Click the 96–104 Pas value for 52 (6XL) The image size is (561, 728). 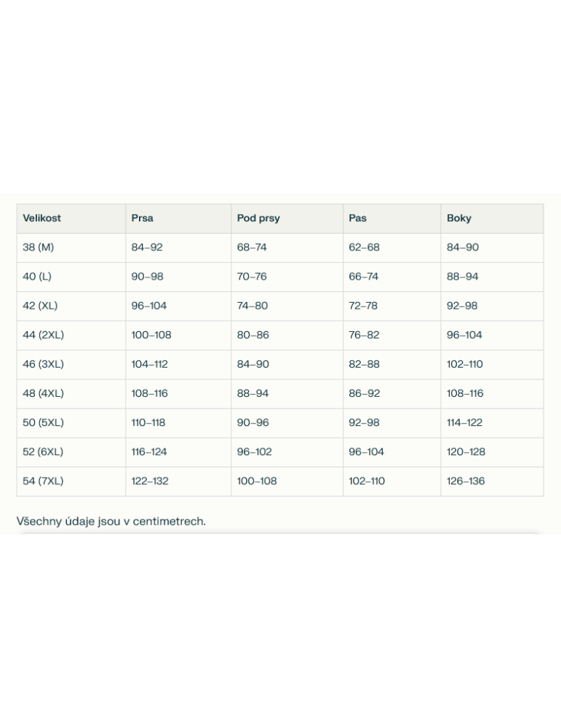pyautogui.click(x=366, y=451)
